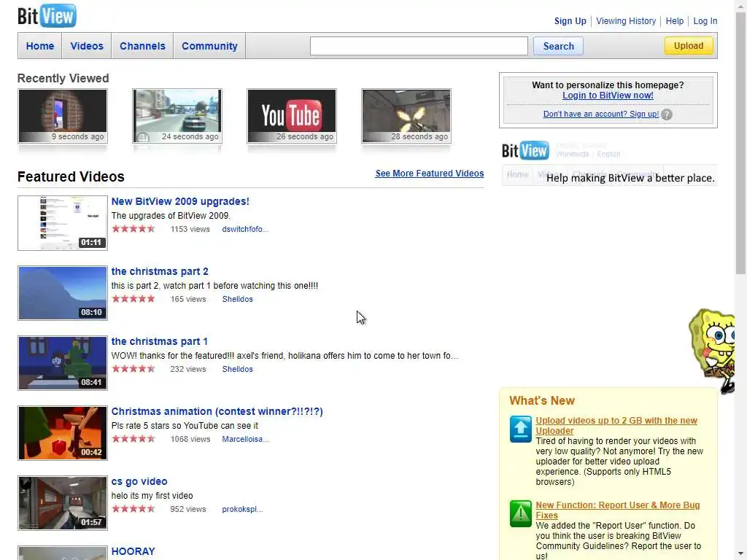The image size is (747, 560).
Task: Switch to the Channels tab
Action: [x=142, y=46]
